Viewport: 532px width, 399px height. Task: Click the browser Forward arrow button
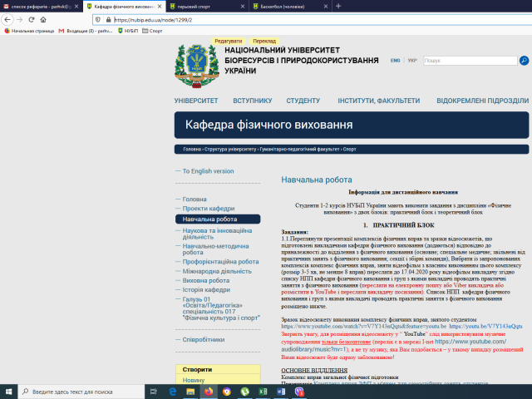tap(20, 20)
